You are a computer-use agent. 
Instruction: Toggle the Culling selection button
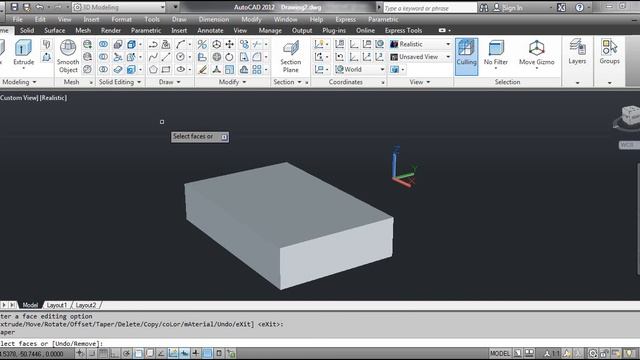pos(466,56)
